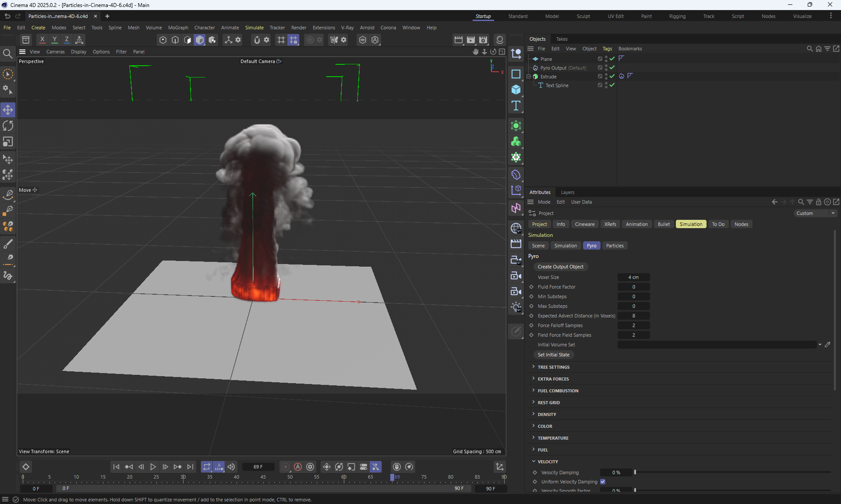This screenshot has width=841, height=504.
Task: Click the Cube primitive icon
Action: point(516,90)
